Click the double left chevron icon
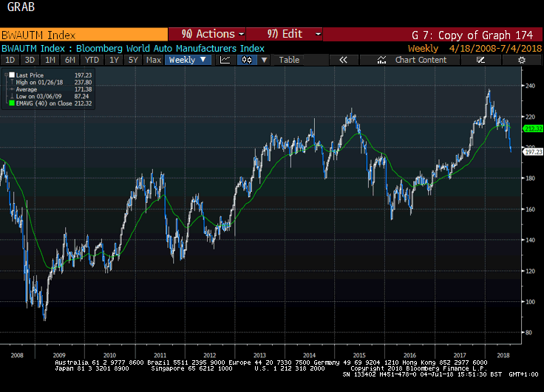Image resolution: width=544 pixels, height=392 pixels. tap(343, 60)
